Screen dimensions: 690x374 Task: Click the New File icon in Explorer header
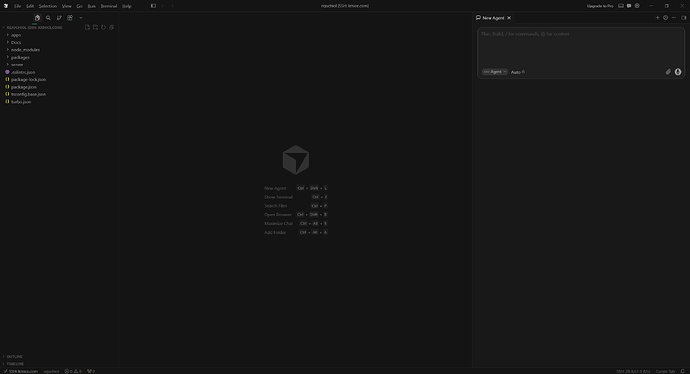[x=87, y=27]
